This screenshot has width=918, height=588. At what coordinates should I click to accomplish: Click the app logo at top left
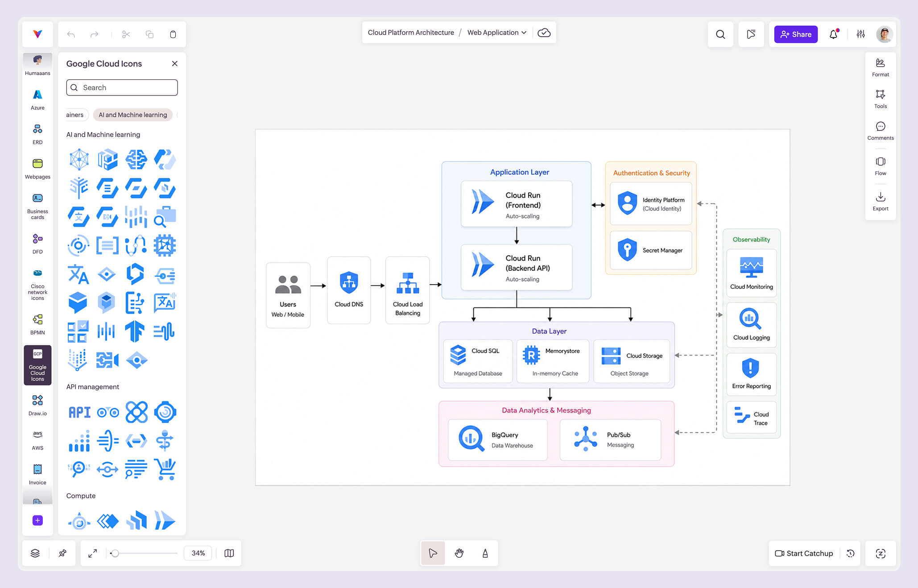click(37, 34)
